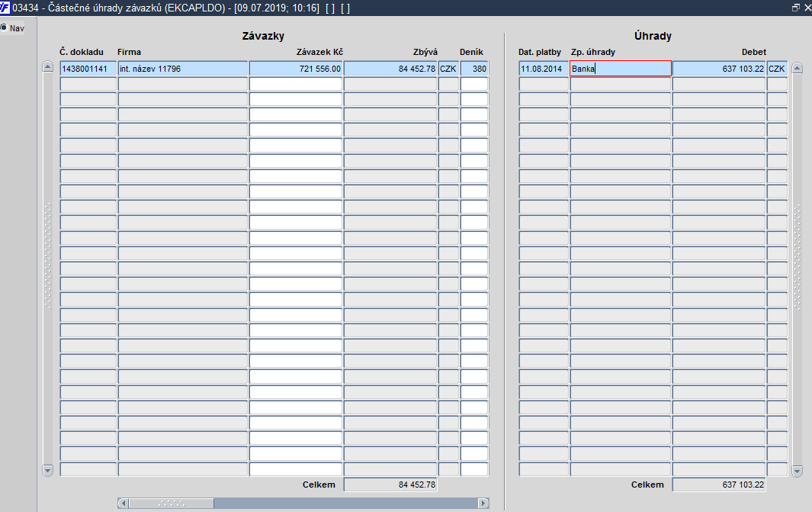
Task: Click the second-row Závazek Kč empty field
Action: (296, 84)
